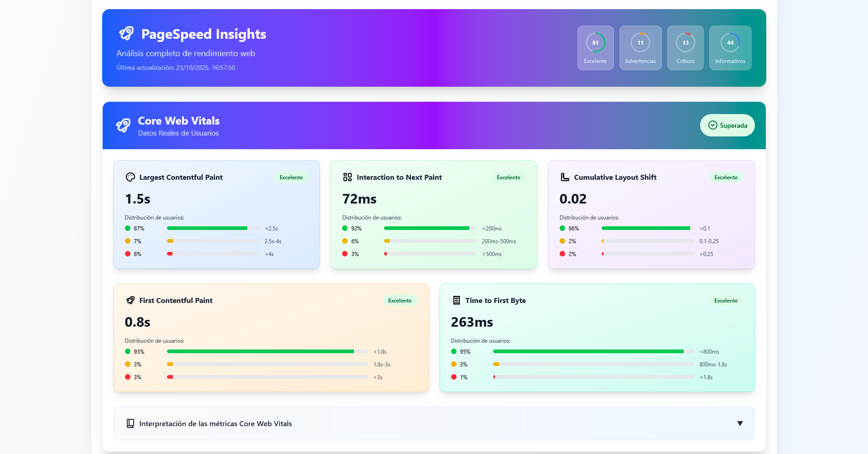Click the Superada status badge
Screen dimensions: 868x454
(x=727, y=125)
